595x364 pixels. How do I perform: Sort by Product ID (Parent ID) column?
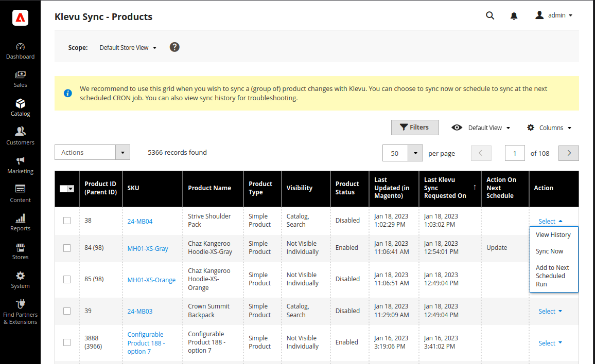[100, 188]
